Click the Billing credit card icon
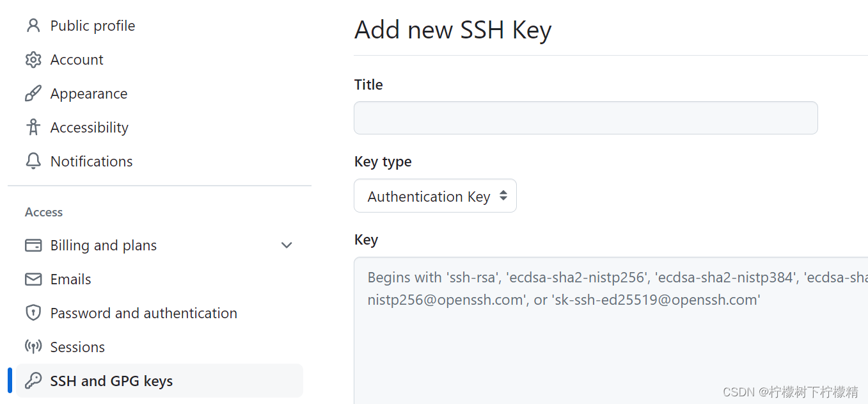The height and width of the screenshot is (404, 868). tap(33, 245)
